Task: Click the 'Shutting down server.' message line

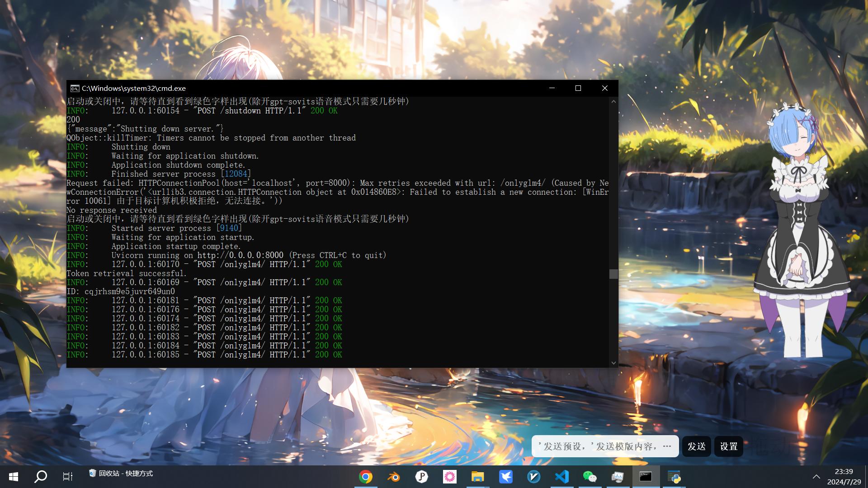Action: [145, 129]
